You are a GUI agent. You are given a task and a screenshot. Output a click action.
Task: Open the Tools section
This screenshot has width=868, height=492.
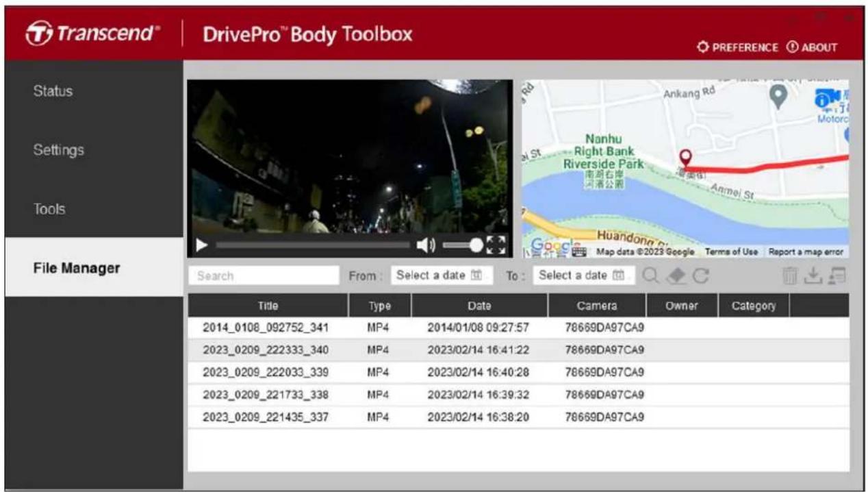tap(94, 208)
